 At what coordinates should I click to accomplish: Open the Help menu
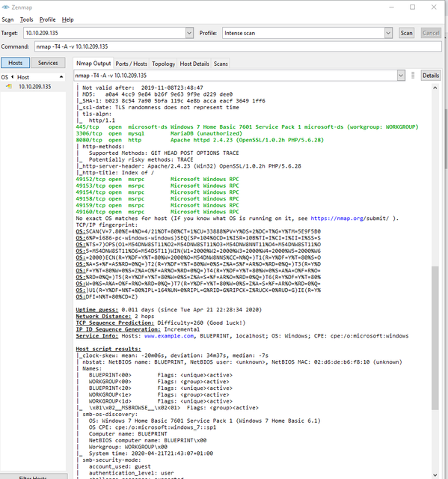[68, 19]
